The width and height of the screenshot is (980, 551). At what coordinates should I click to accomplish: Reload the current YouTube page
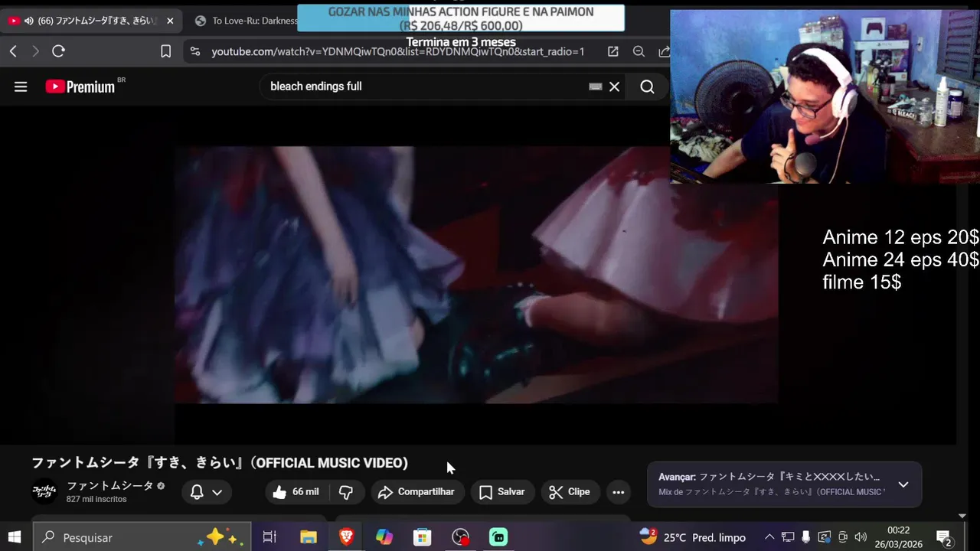pyautogui.click(x=58, y=51)
